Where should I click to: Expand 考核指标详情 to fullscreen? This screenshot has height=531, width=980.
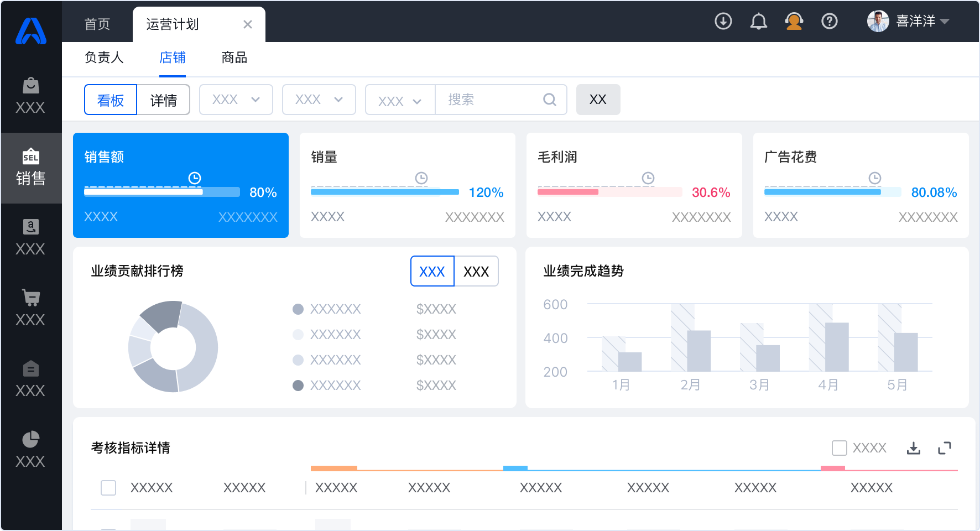(x=945, y=448)
